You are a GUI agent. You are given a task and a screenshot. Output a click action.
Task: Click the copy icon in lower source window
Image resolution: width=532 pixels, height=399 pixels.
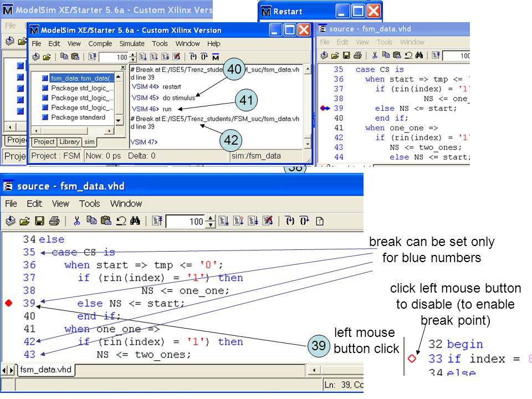(x=91, y=221)
